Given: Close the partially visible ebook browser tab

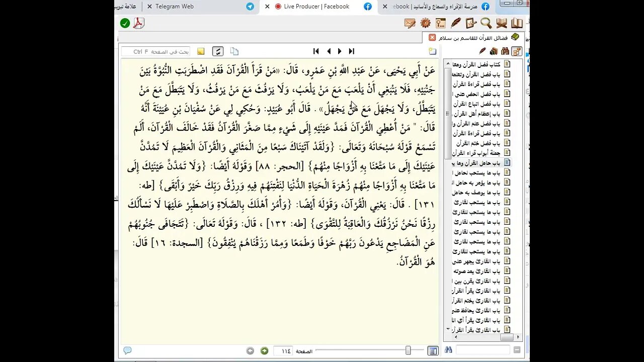Looking at the screenshot, I should coord(385,7).
